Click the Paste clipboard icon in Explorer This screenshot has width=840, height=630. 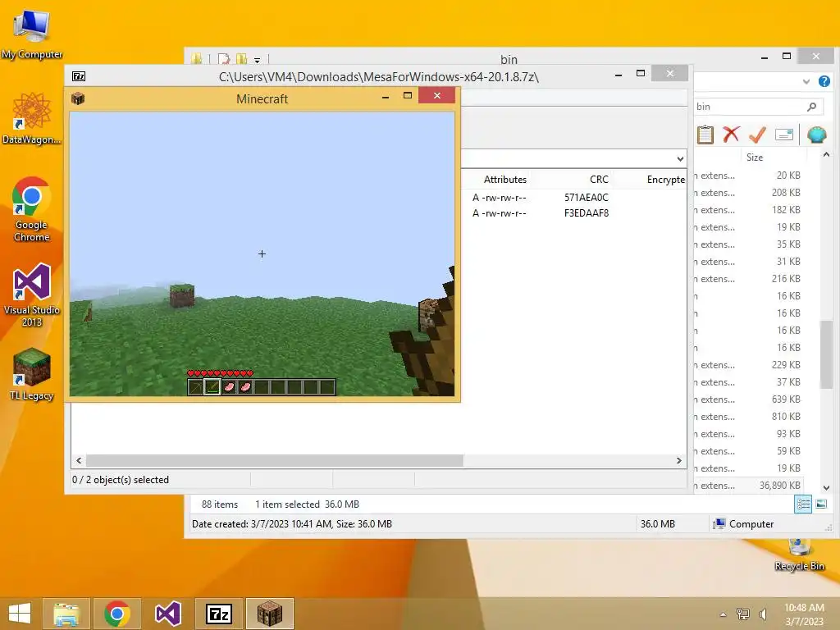705,135
